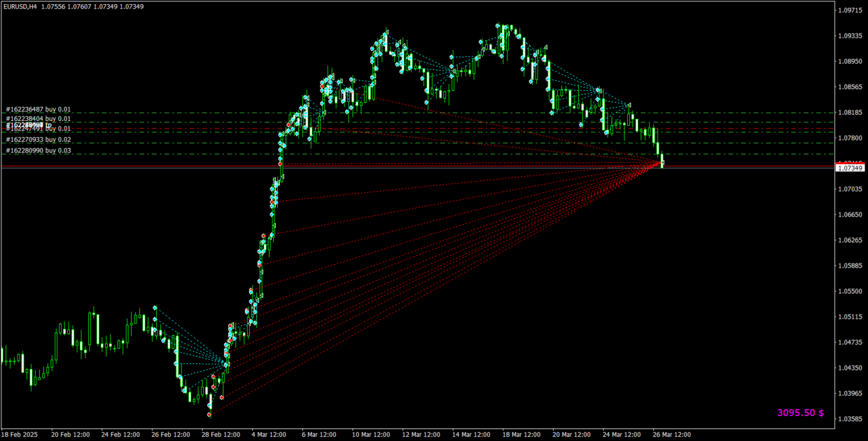
Task: Click price scale value 1.03965
Action: [851, 393]
